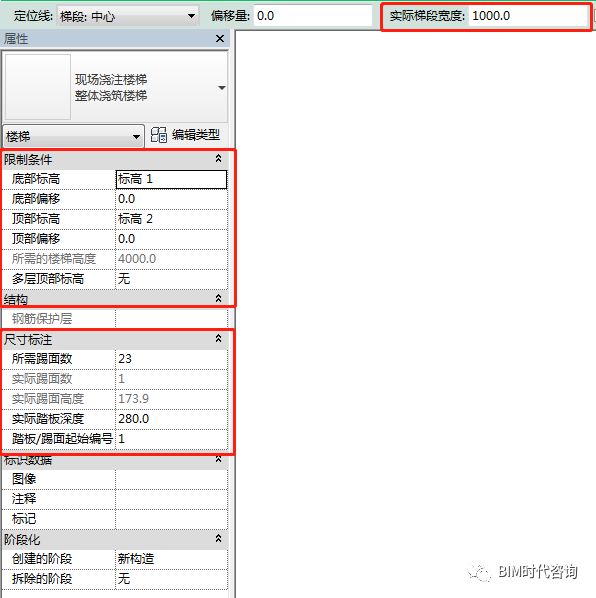Select the 底部标高 value 标高 1
Viewport: 596px width, 598px height.
[171, 179]
